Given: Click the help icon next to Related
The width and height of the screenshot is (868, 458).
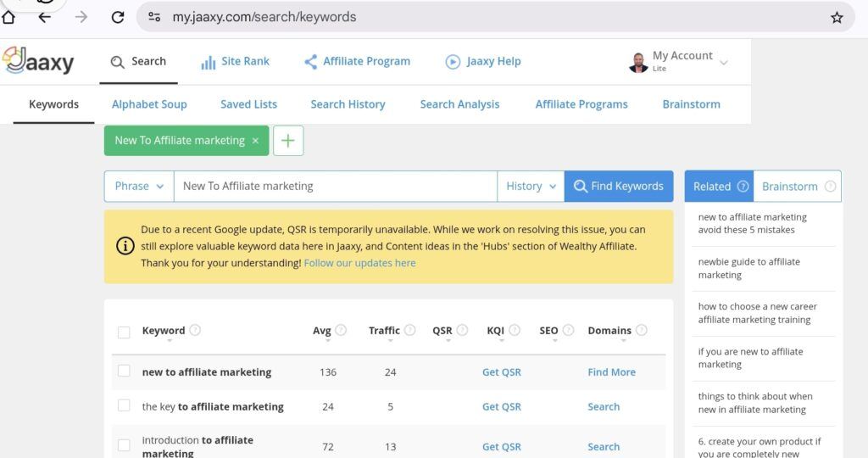Looking at the screenshot, I should (x=743, y=187).
